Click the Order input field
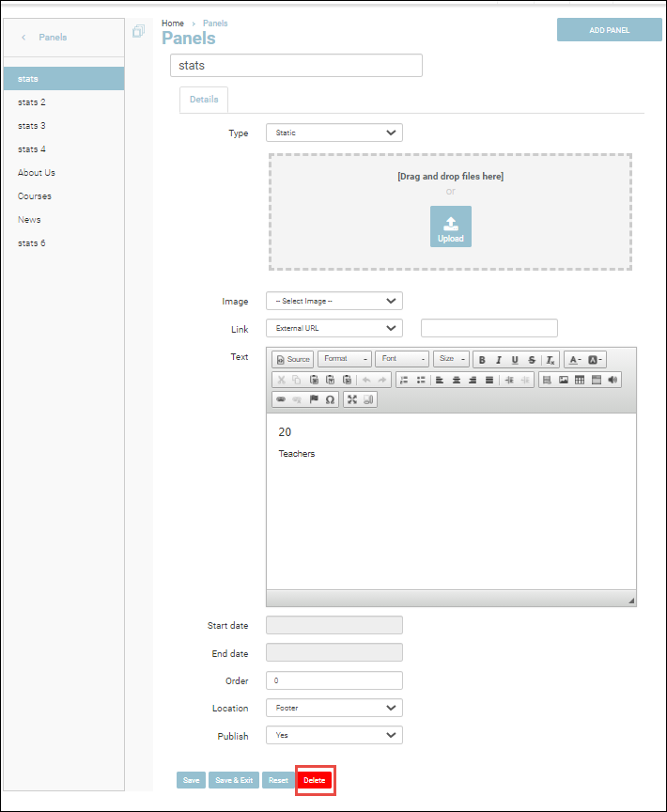This screenshot has width=667, height=812. [x=333, y=680]
